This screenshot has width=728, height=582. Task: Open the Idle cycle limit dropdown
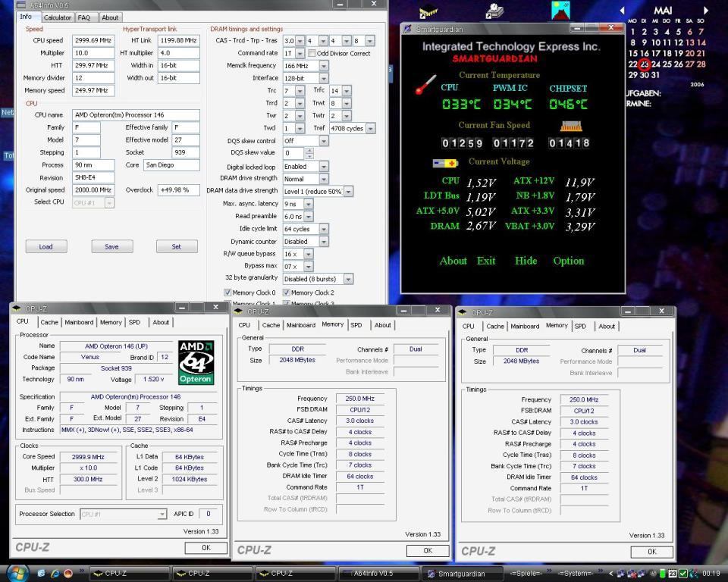(x=324, y=229)
